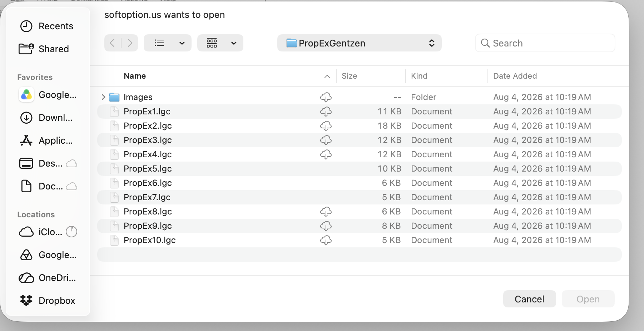Select Shared in the sidebar
The height and width of the screenshot is (331, 644).
click(44, 49)
